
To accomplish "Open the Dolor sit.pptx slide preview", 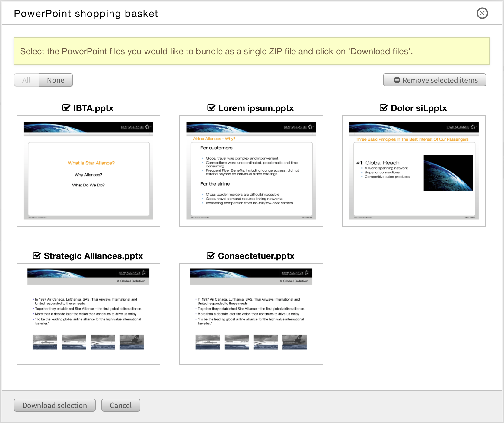I will [x=414, y=170].
